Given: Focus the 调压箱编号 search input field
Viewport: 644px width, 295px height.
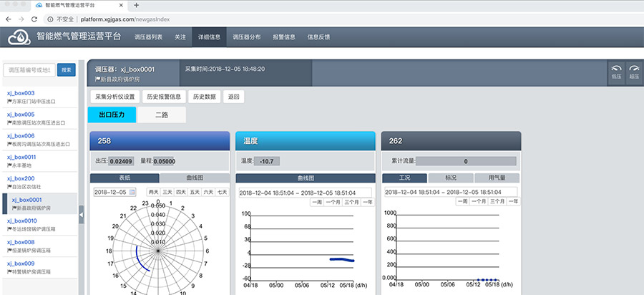Looking at the screenshot, I should [x=29, y=70].
